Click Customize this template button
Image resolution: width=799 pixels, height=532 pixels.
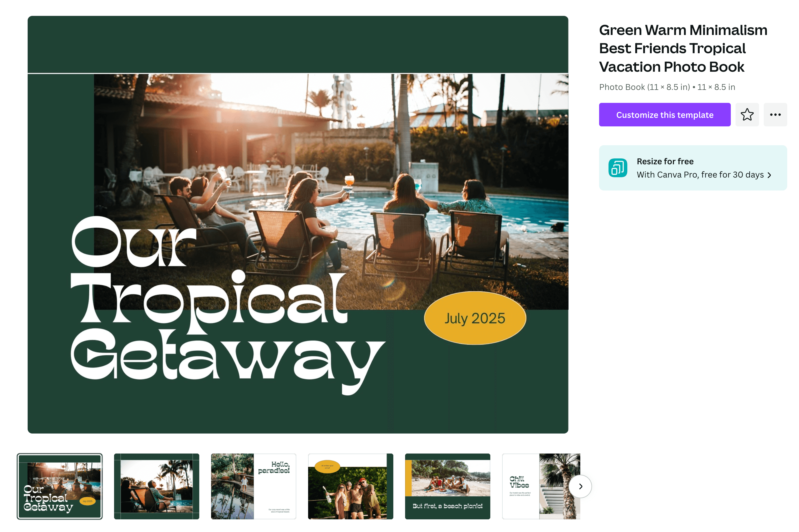coord(664,115)
